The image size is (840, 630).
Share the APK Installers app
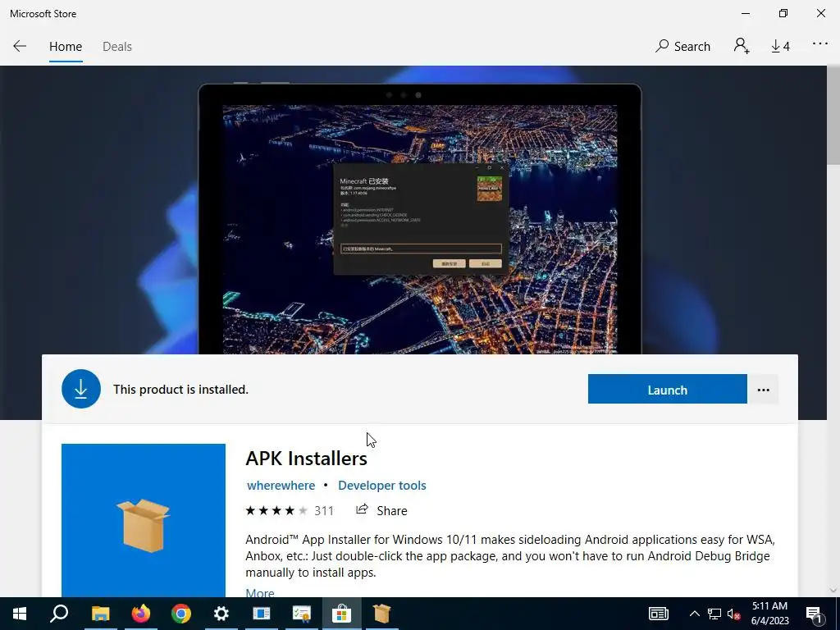coord(381,510)
